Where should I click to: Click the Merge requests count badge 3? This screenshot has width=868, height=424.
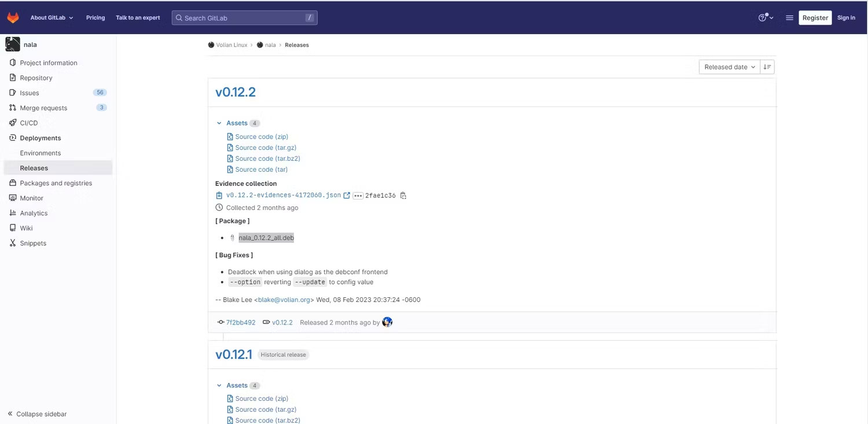(x=101, y=108)
